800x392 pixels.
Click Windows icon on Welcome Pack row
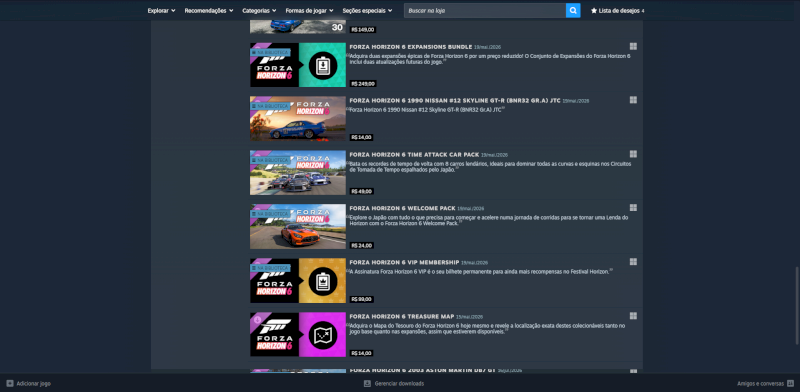(633, 208)
